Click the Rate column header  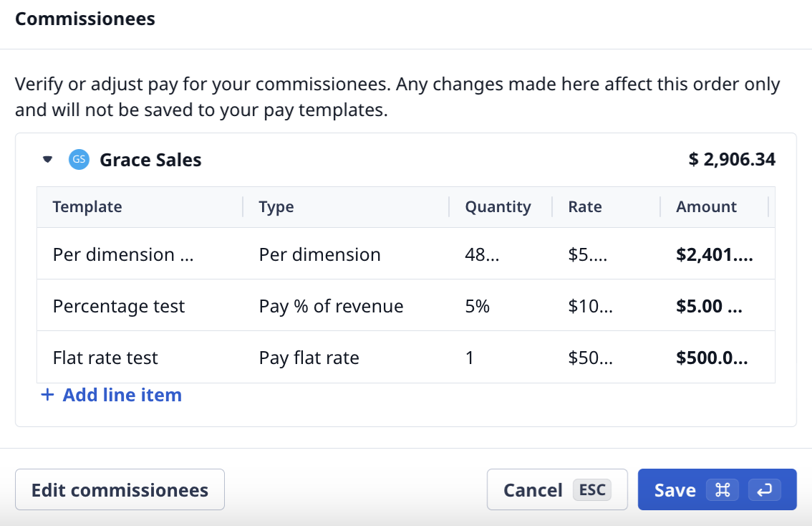(585, 207)
